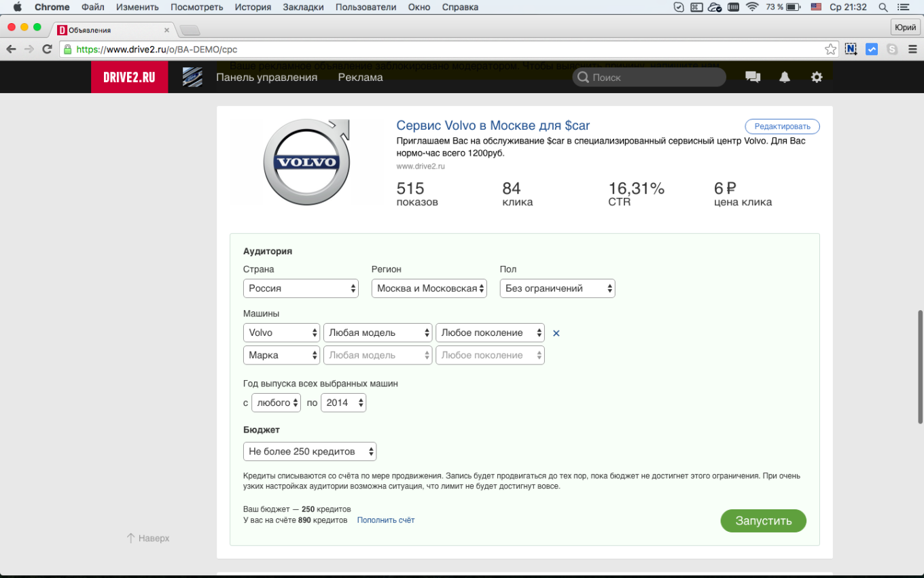This screenshot has height=578, width=924.
Task: Open the История menu
Action: pos(253,7)
